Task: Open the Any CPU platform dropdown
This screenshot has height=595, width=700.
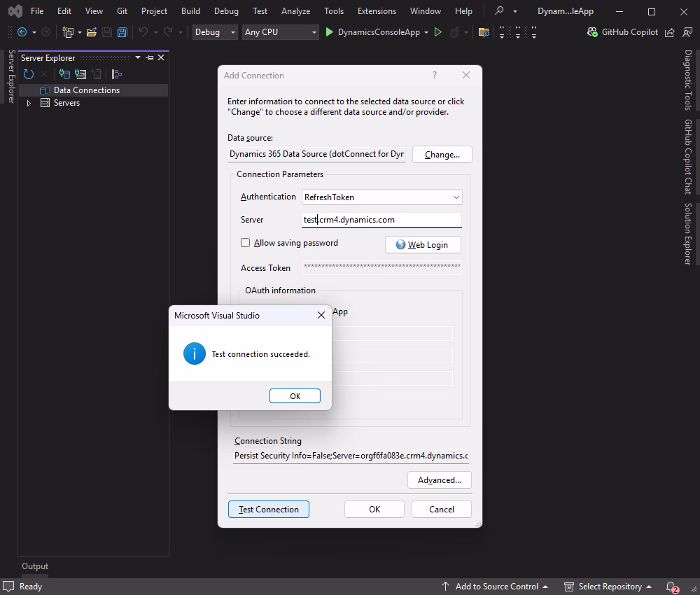Action: [x=281, y=32]
